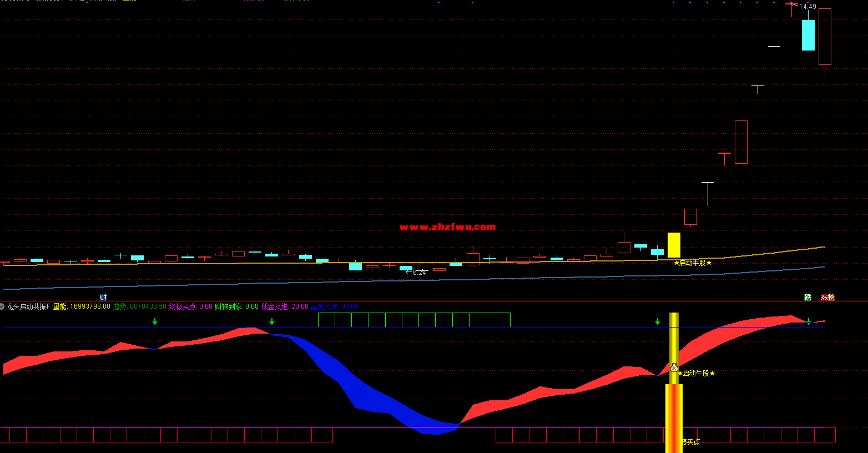Click the second green arrow from the left
868x453 pixels.
pos(272,321)
